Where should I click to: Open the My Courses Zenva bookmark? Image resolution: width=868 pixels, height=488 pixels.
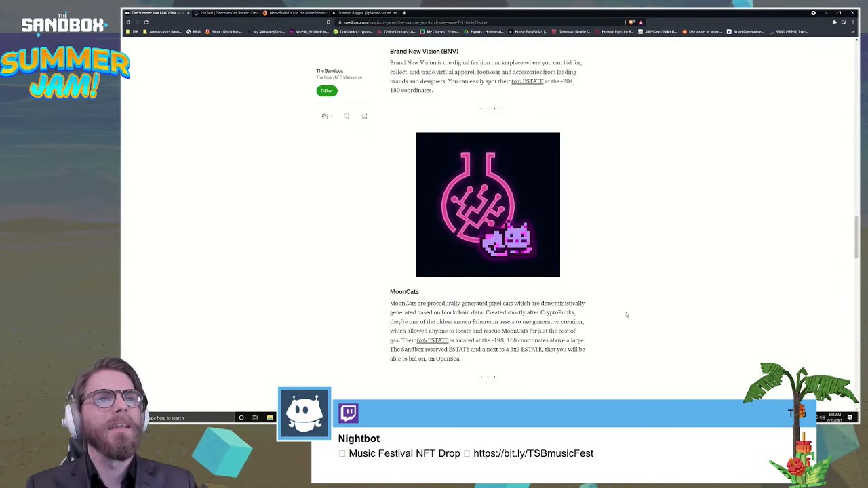point(440,32)
